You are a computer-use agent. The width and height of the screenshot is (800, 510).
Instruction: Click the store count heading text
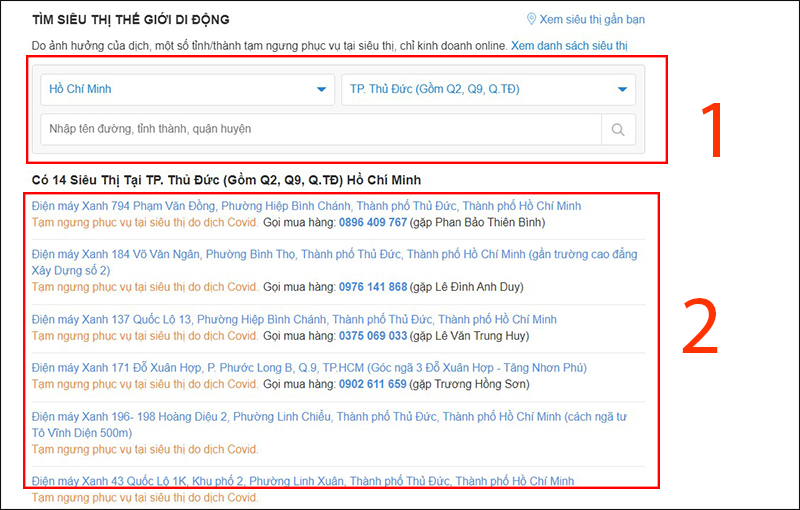pyautogui.click(x=226, y=179)
